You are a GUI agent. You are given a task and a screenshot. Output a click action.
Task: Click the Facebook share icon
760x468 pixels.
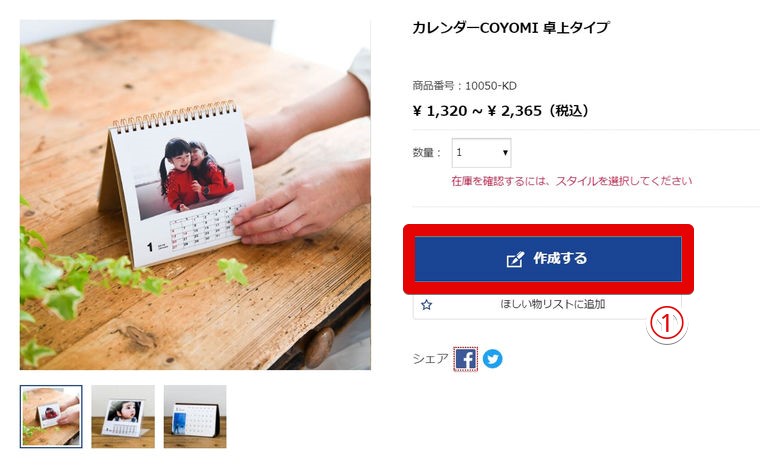click(465, 359)
